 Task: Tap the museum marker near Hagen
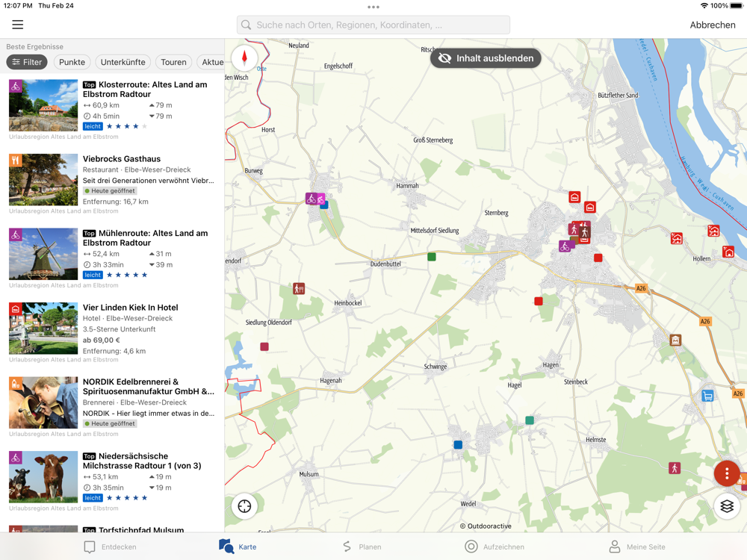675,340
